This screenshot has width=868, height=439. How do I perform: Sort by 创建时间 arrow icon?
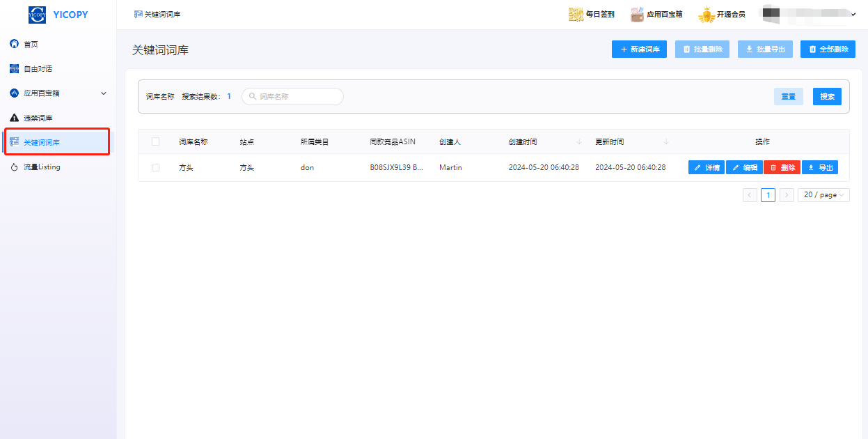click(579, 141)
